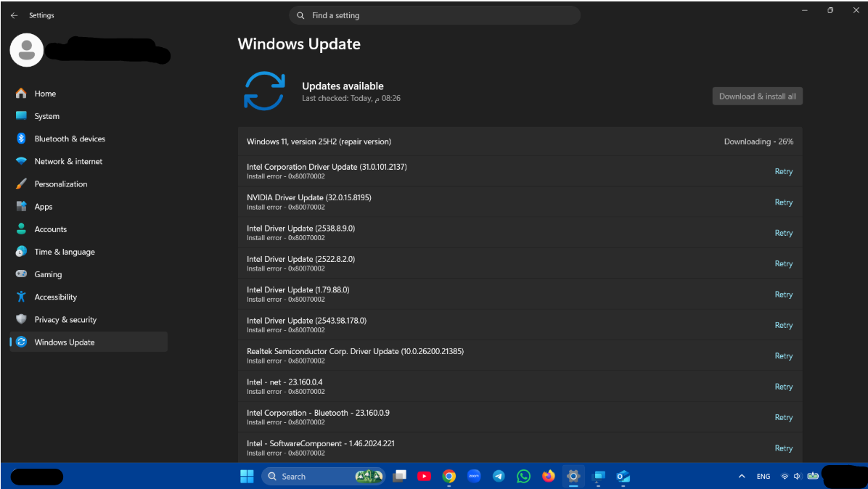Click the Accessibility figure icon
Viewport: 868px width, 489px height.
[x=21, y=297]
